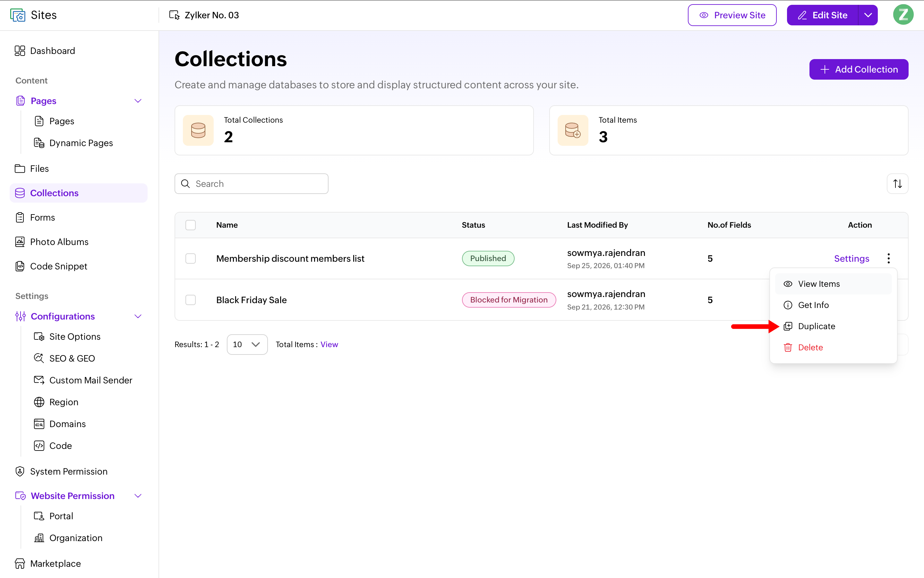This screenshot has width=924, height=578.
Task: Collapse the Website Permission group
Action: tap(138, 496)
